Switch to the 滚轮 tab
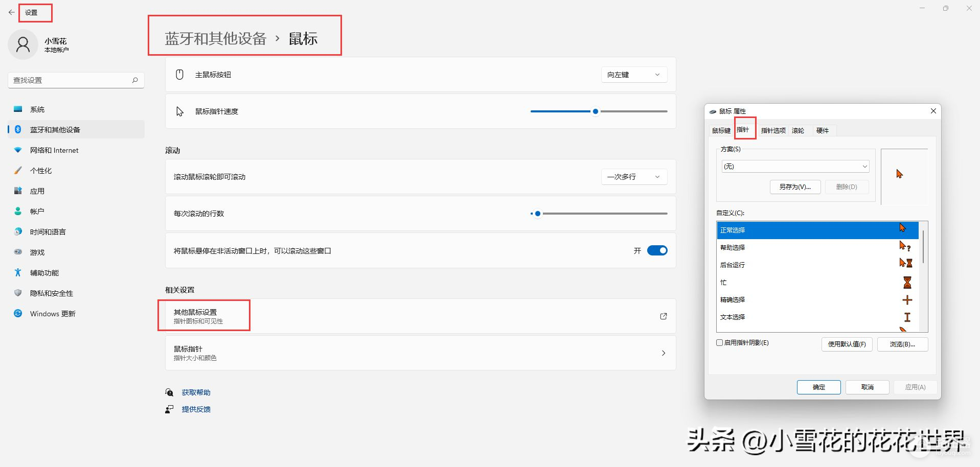The width and height of the screenshot is (980, 467). 798,130
